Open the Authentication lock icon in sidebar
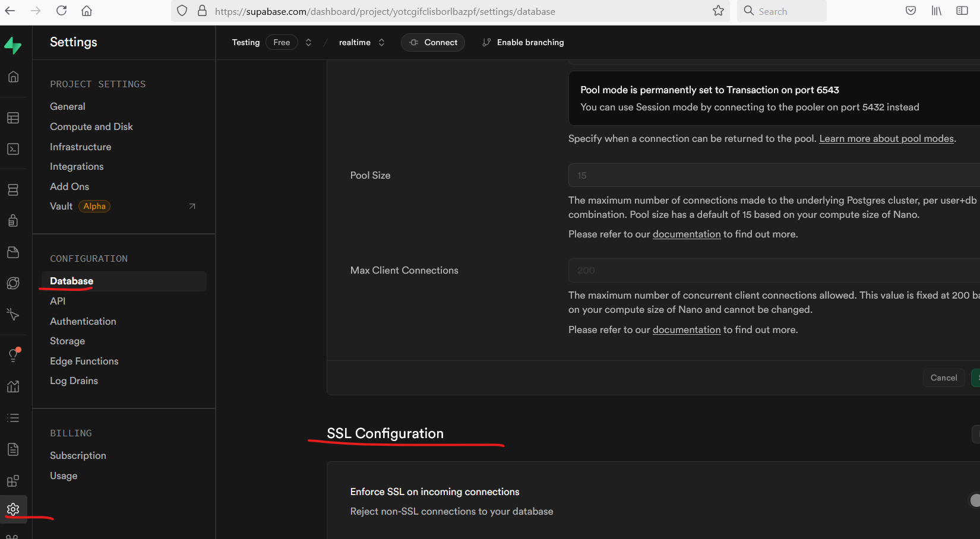980x539 pixels. [13, 221]
